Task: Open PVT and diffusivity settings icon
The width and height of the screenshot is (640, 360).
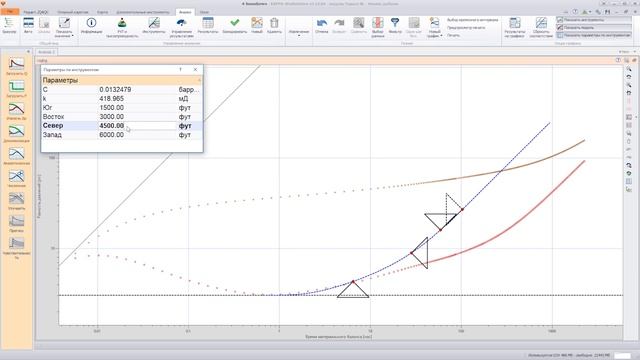Action: coord(122,28)
